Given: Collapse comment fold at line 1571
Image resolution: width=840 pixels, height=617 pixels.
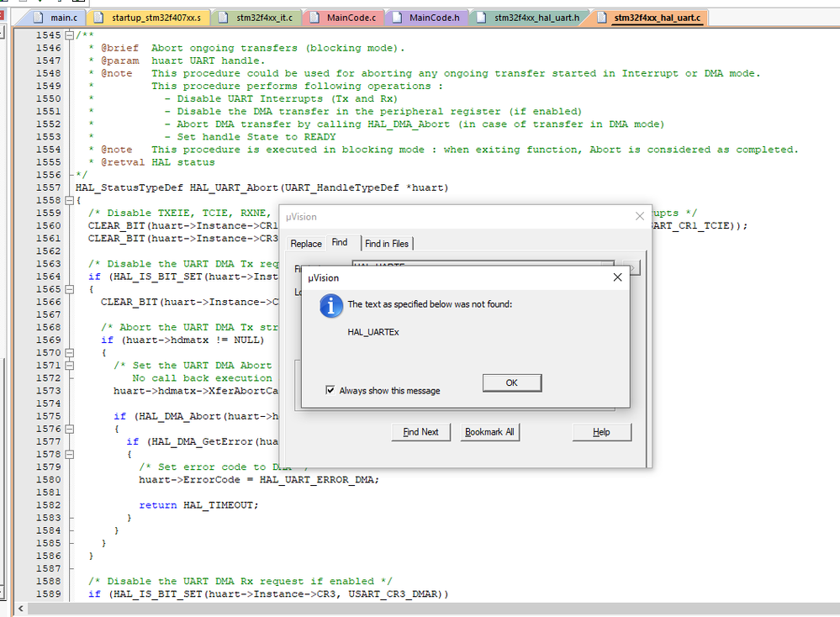Looking at the screenshot, I should (x=69, y=366).
